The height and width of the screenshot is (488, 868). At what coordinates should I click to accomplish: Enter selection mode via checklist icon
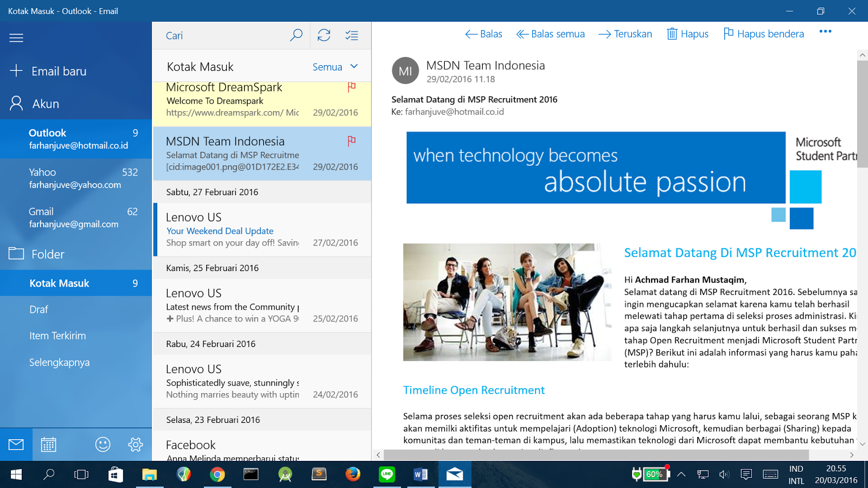352,35
